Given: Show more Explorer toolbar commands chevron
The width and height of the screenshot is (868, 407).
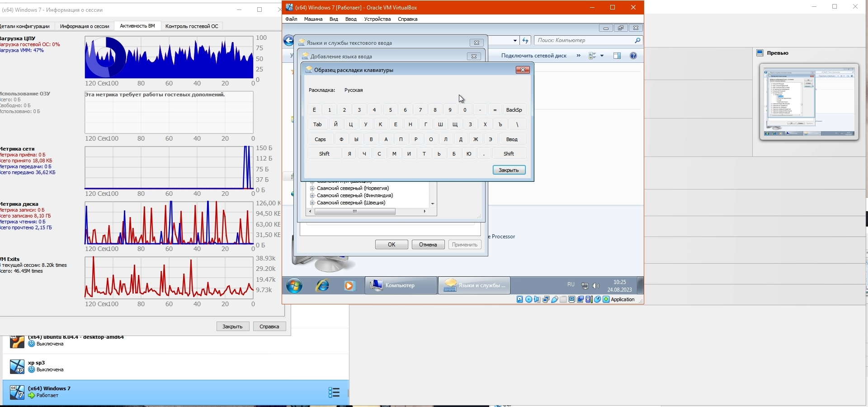Looking at the screenshot, I should click(x=579, y=56).
